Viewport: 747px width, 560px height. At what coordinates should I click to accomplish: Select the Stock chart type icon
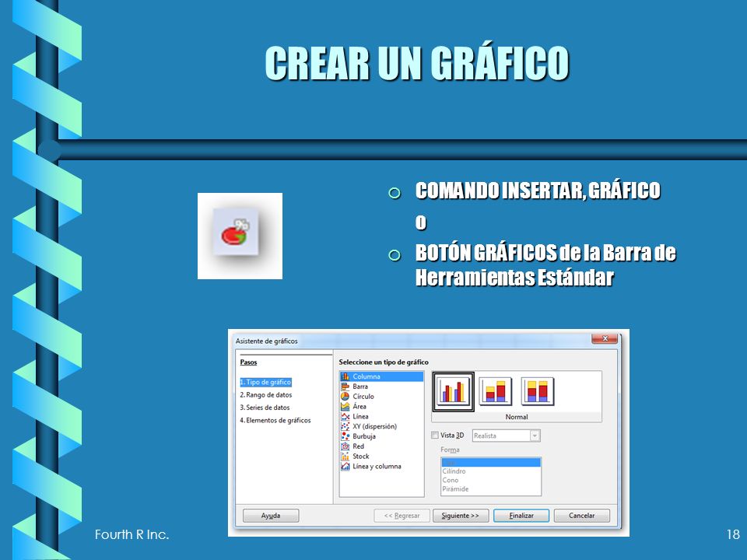(345, 457)
